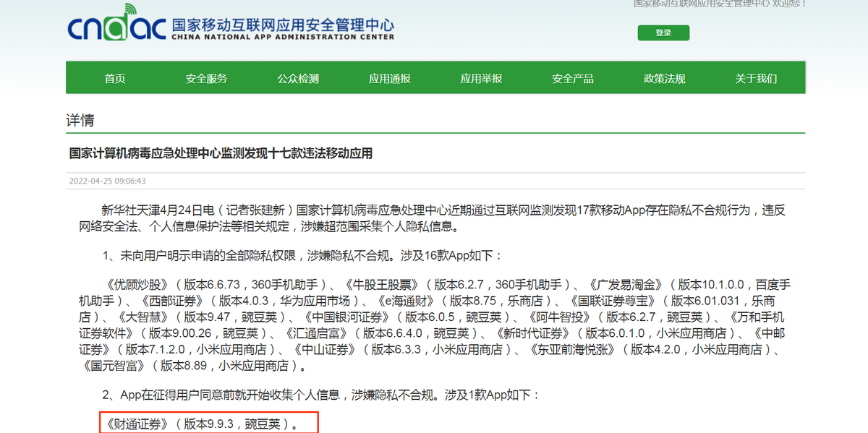The image size is (868, 433).
Task: Open the 应用通报 app notification menu
Action: coord(389,77)
